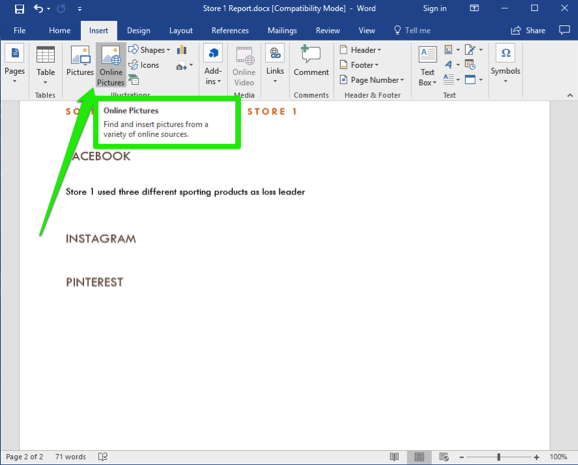This screenshot has height=465, width=578.
Task: Expand the Links dropdown
Action: tap(275, 64)
